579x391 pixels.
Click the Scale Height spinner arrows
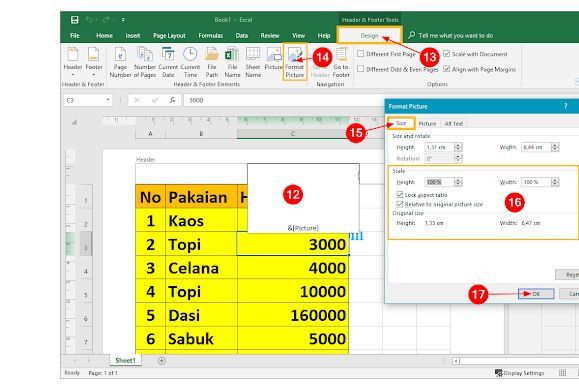point(458,182)
